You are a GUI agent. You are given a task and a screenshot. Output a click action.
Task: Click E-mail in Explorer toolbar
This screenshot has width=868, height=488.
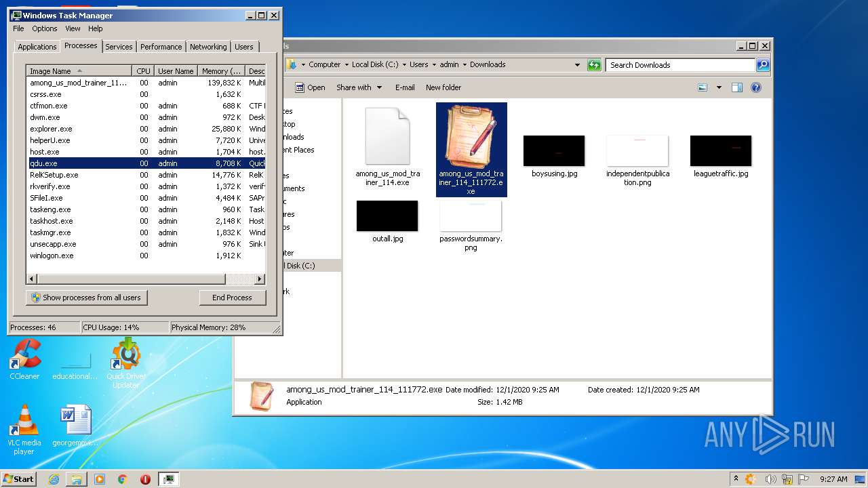[x=405, y=87]
